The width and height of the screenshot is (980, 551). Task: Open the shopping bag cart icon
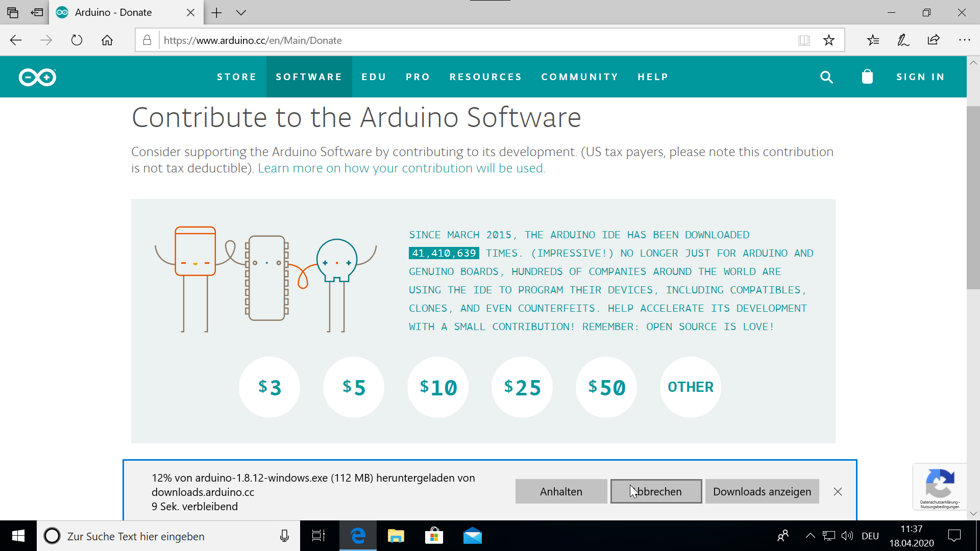click(x=867, y=77)
